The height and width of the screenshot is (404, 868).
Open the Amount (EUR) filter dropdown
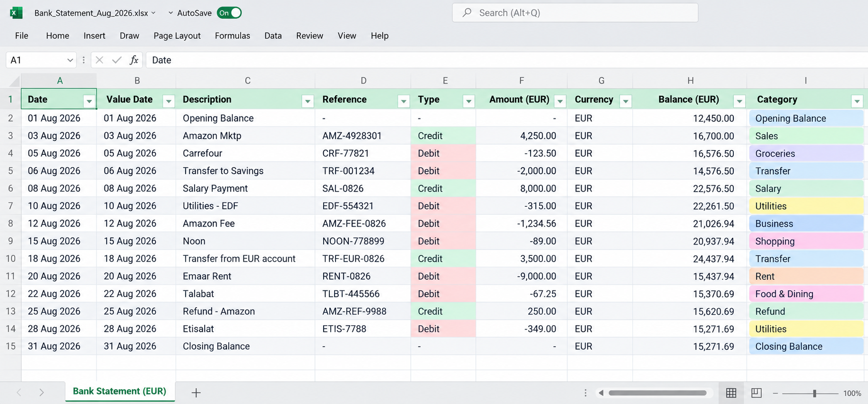coord(560,101)
